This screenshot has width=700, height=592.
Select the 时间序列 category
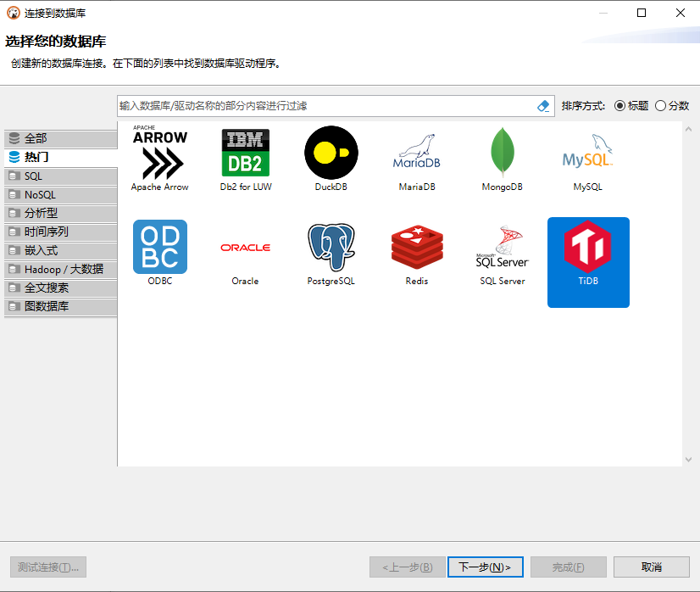pyautogui.click(x=61, y=232)
